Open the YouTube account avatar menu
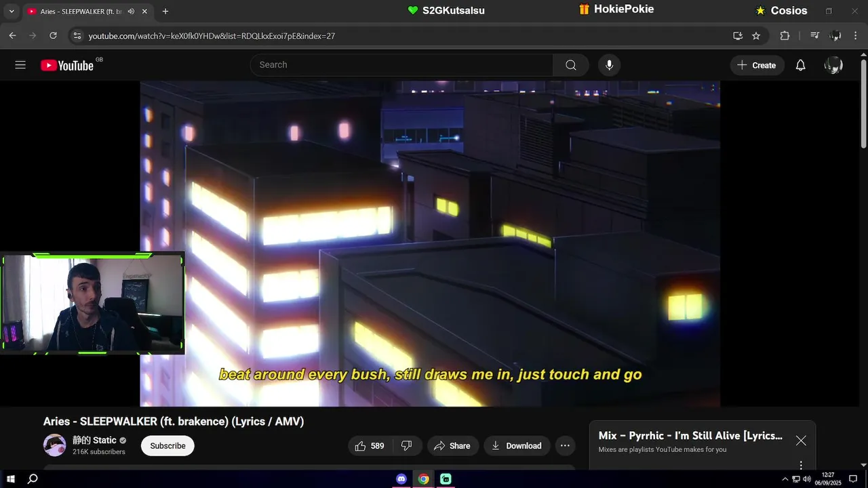868x488 pixels. (x=833, y=65)
